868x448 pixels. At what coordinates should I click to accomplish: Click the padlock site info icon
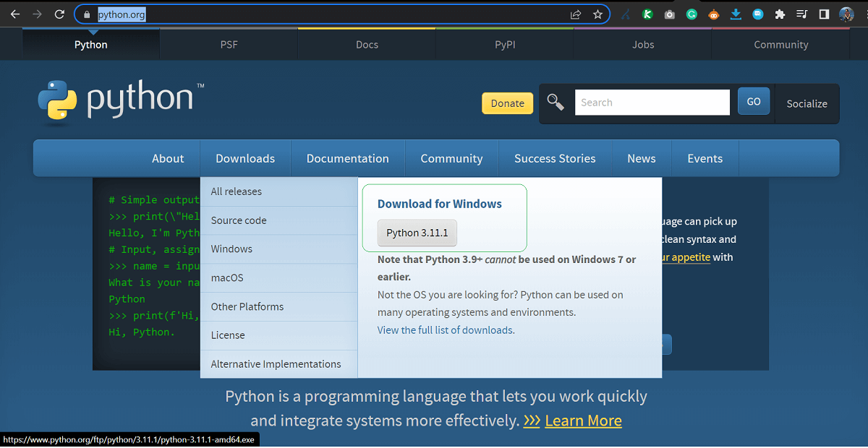click(87, 14)
